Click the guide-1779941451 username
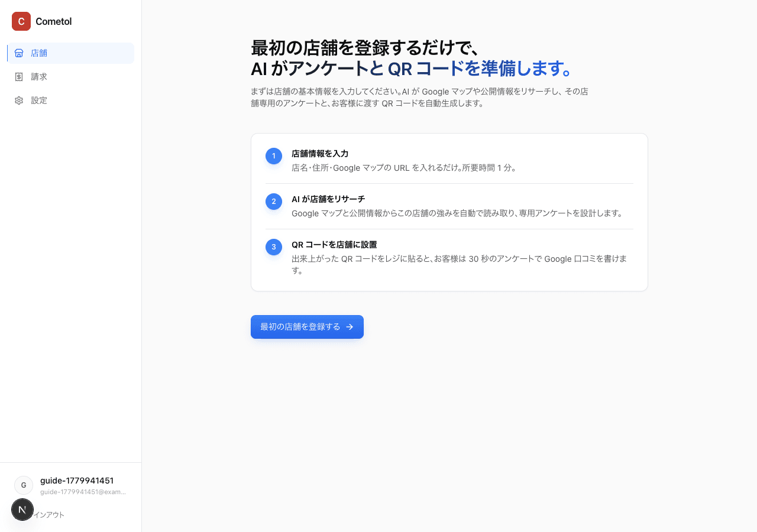The height and width of the screenshot is (532, 757). click(77, 481)
